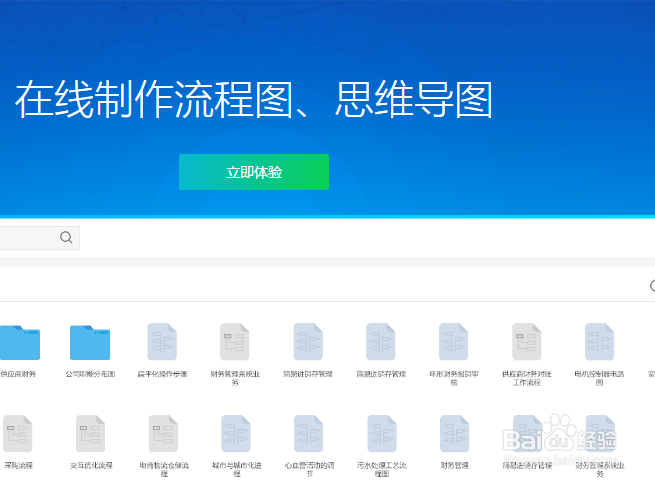Open the 城市与城市化进程 mind map file
This screenshot has width=655, height=484.
click(x=236, y=433)
